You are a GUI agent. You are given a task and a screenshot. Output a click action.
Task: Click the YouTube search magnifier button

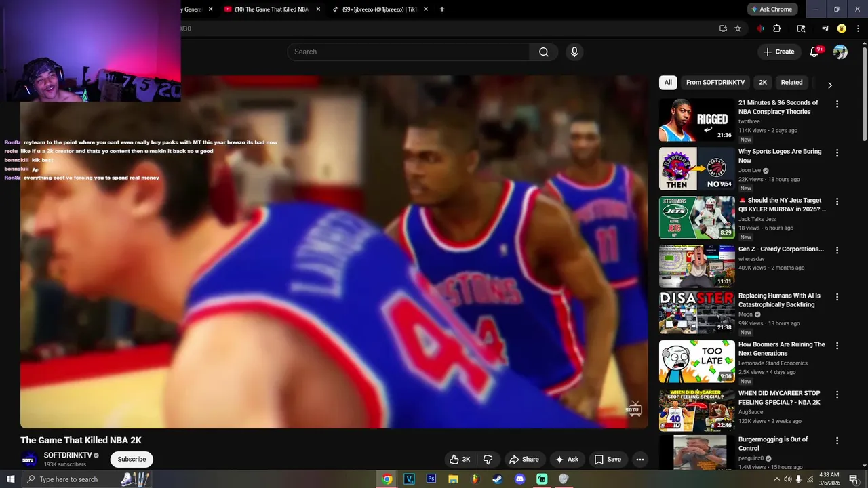click(x=544, y=52)
